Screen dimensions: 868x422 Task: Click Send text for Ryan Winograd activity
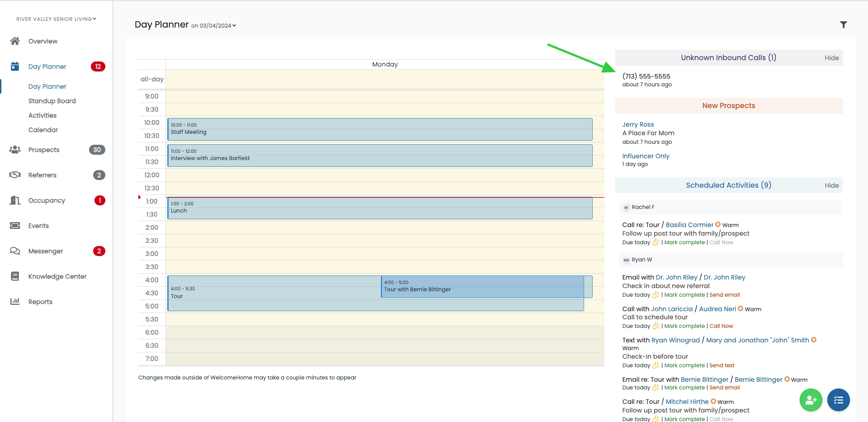click(722, 365)
